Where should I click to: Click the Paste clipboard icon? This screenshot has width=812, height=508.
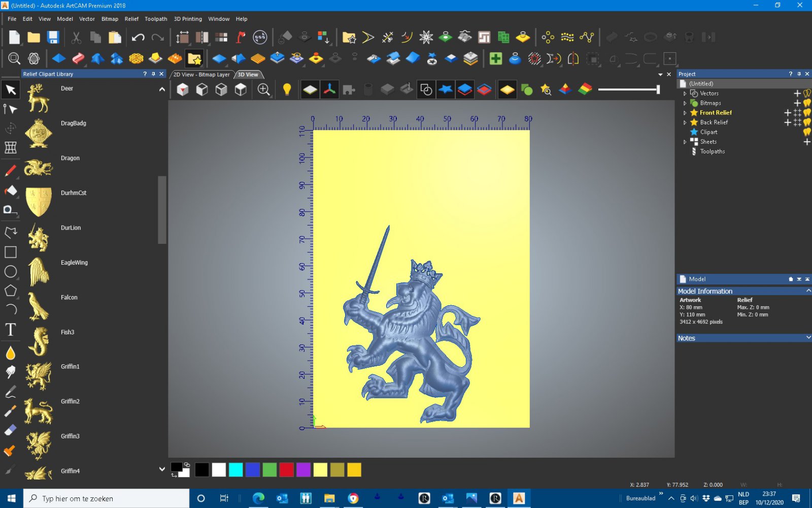pyautogui.click(x=115, y=37)
